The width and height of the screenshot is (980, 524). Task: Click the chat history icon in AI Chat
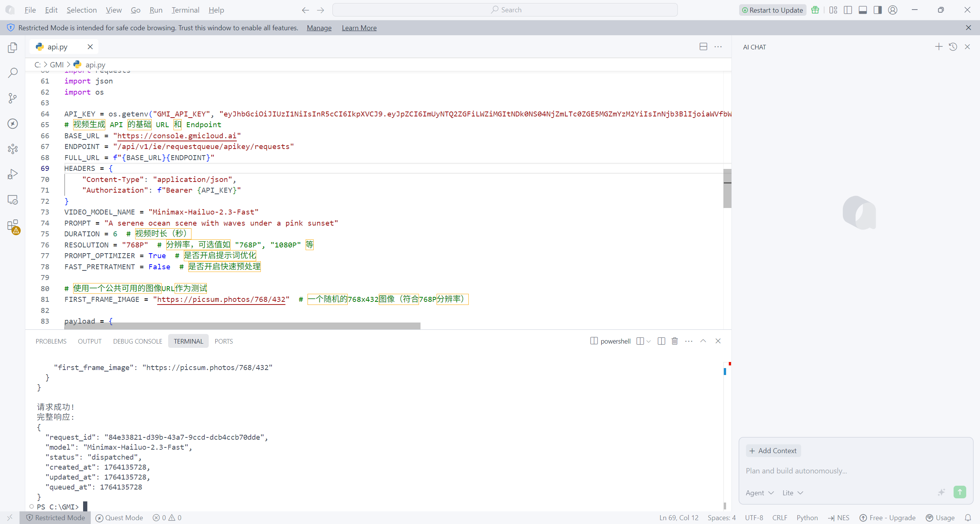(x=953, y=47)
